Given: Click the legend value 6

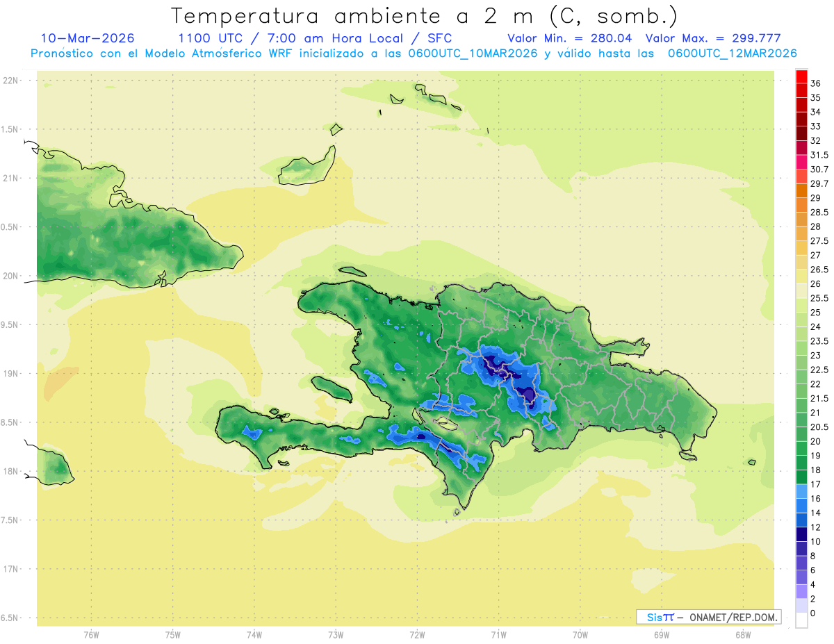Looking at the screenshot, I should (813, 570).
